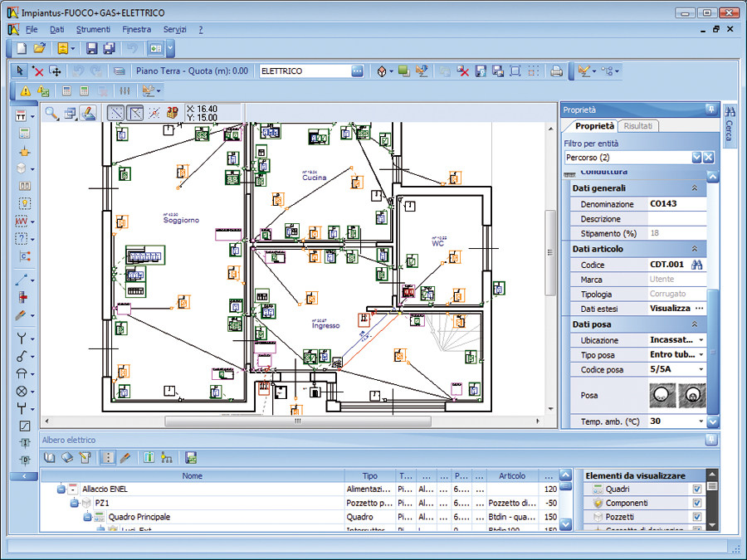This screenshot has height=560, width=747.
Task: Uncheck the Pozzetti visibility checkbox
Action: (697, 517)
